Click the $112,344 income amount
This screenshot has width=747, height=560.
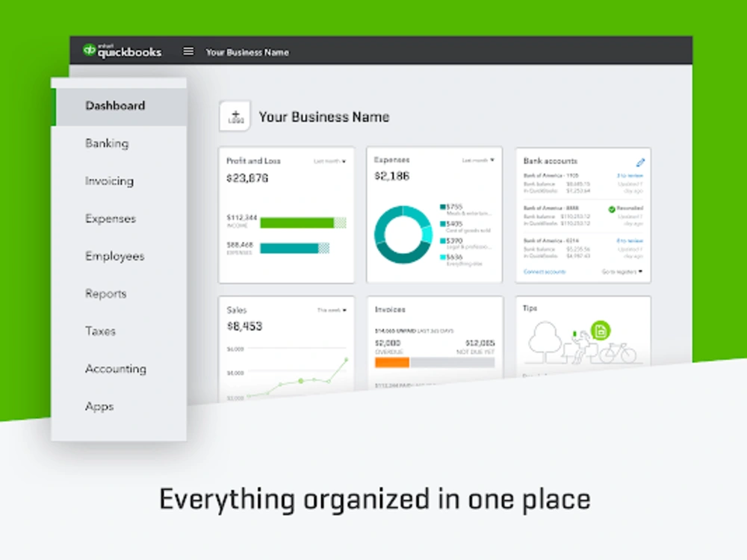pyautogui.click(x=242, y=217)
